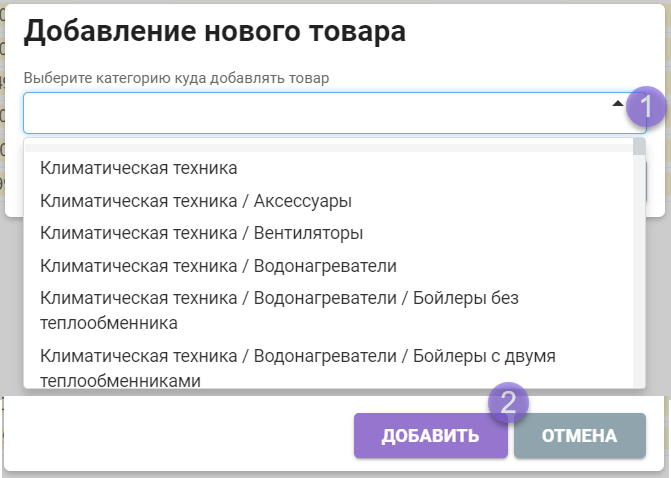Click the purple step badge numbered 1
Image resolution: width=671 pixels, height=478 pixels.
tap(645, 105)
